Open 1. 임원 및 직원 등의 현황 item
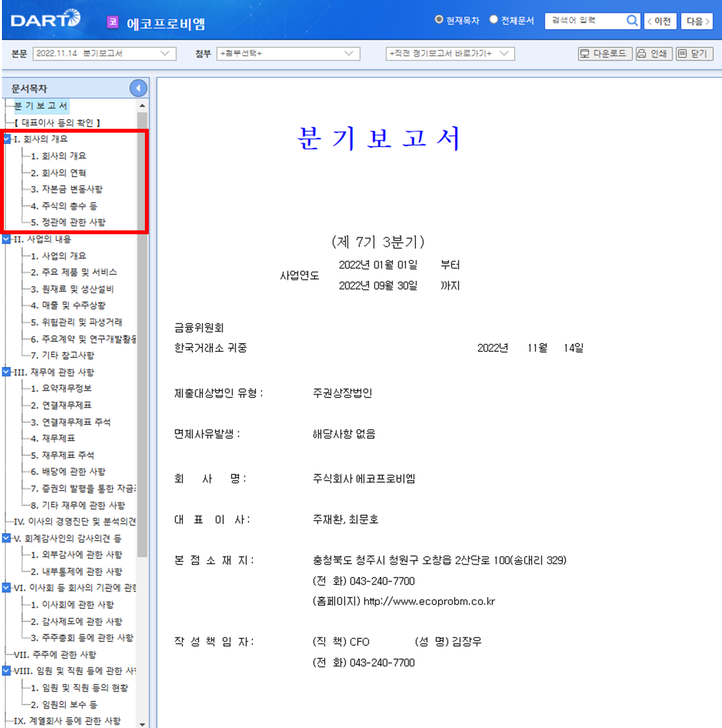Image resolution: width=722 pixels, height=728 pixels. tap(79, 688)
